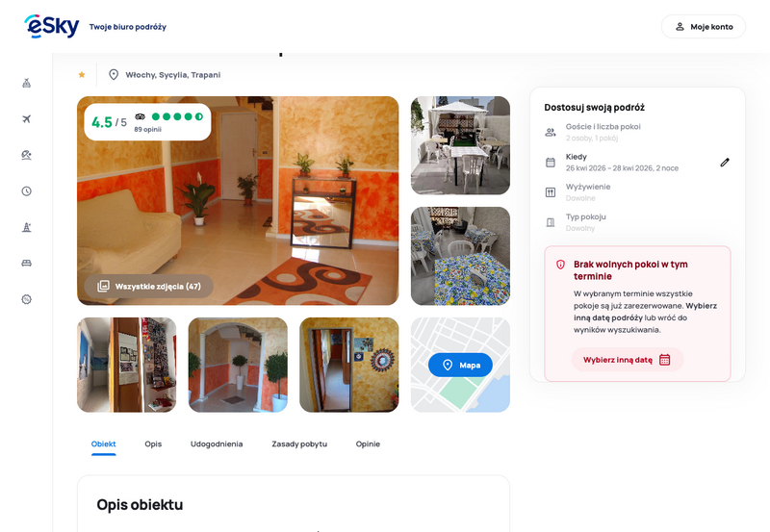Click the last minute clock icon
Image resolution: width=770 pixels, height=532 pixels.
[x=27, y=190]
